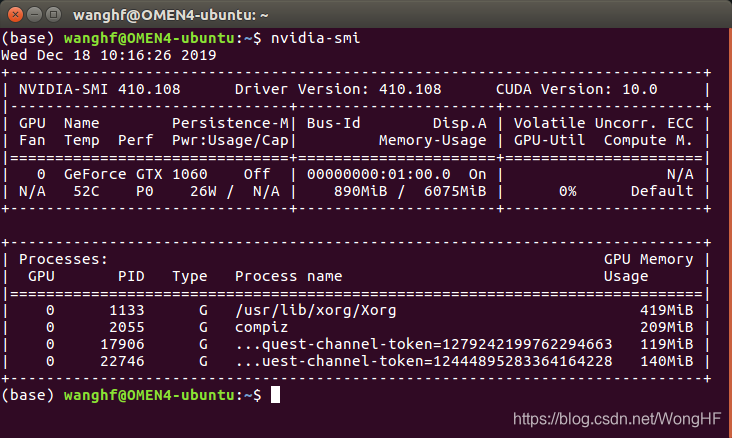The image size is (732, 438).
Task: Click the memory value '140MiB'
Action: point(667,361)
